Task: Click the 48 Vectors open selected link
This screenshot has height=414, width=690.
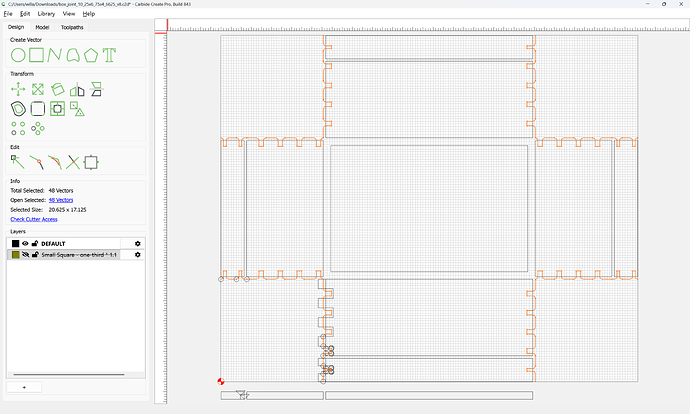Action: pos(61,200)
